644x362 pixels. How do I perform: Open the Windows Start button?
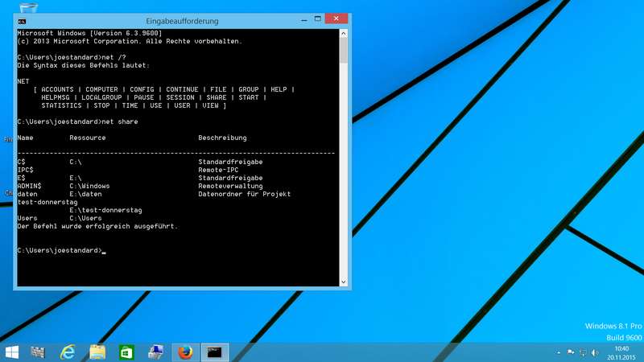12,352
